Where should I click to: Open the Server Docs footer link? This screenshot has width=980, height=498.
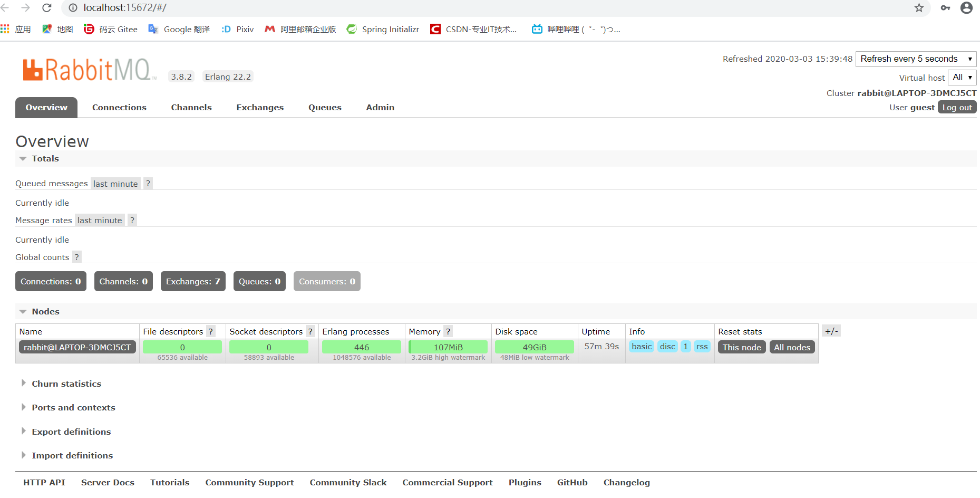click(x=108, y=482)
